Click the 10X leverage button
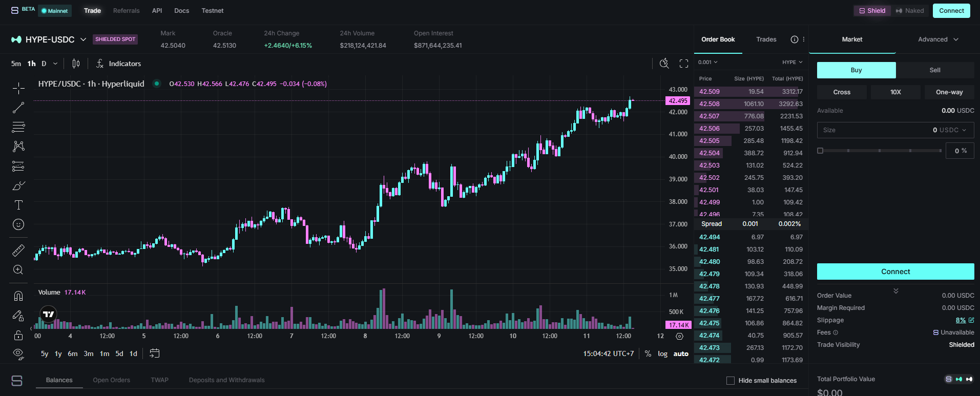This screenshot has height=396, width=980. click(x=895, y=92)
